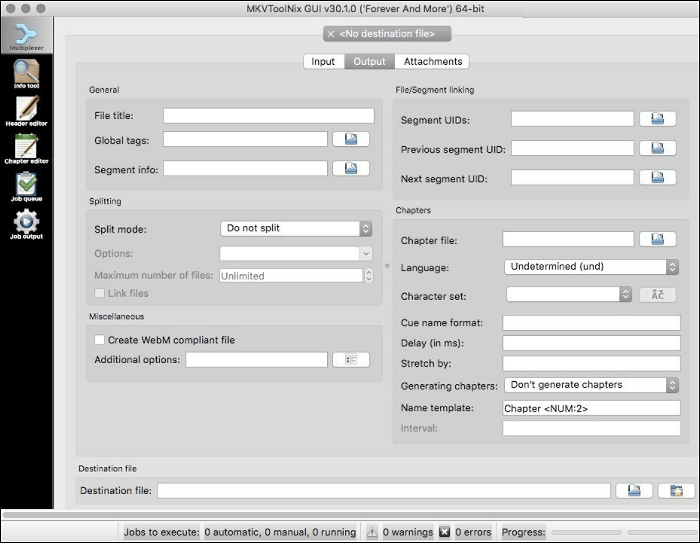Show the Job queue

pos(26,187)
